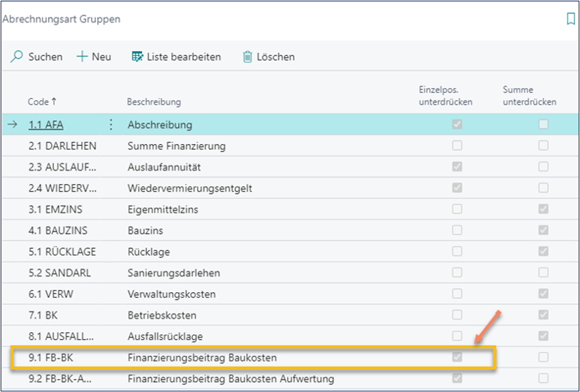This screenshot has width=580, height=392.
Task: Select the 9.2 FB-BK-A... code cell
Action: coord(59,379)
